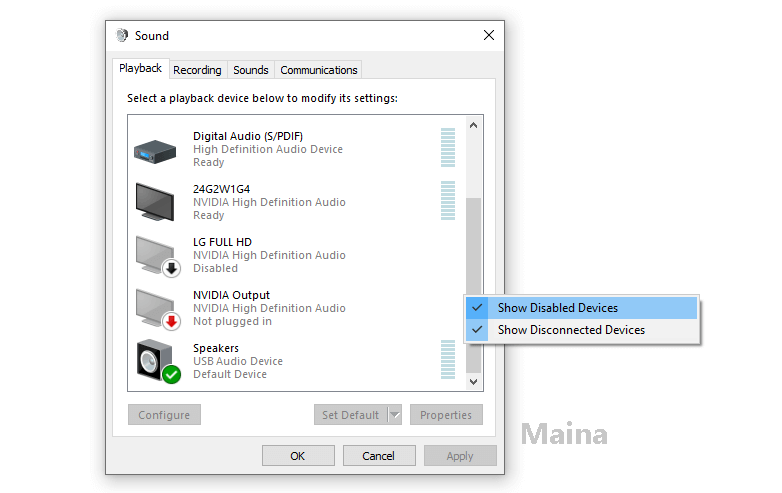Click the 'Disabled' status text

(x=215, y=268)
